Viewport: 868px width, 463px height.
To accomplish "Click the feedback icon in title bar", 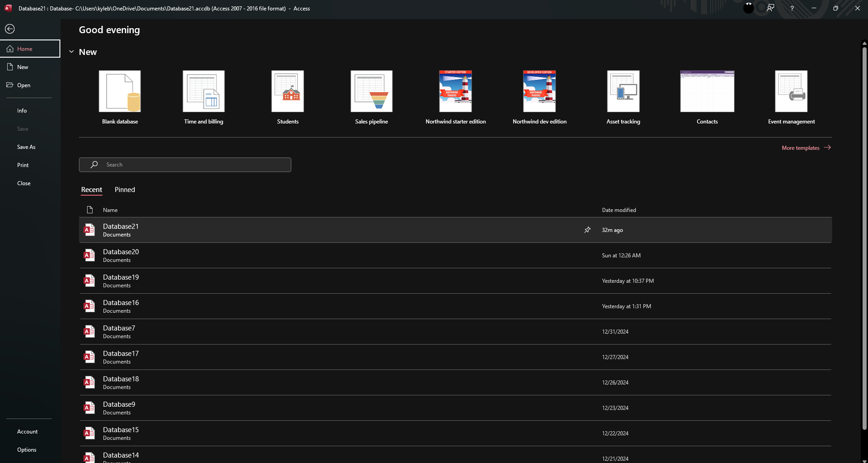I will click(x=770, y=8).
